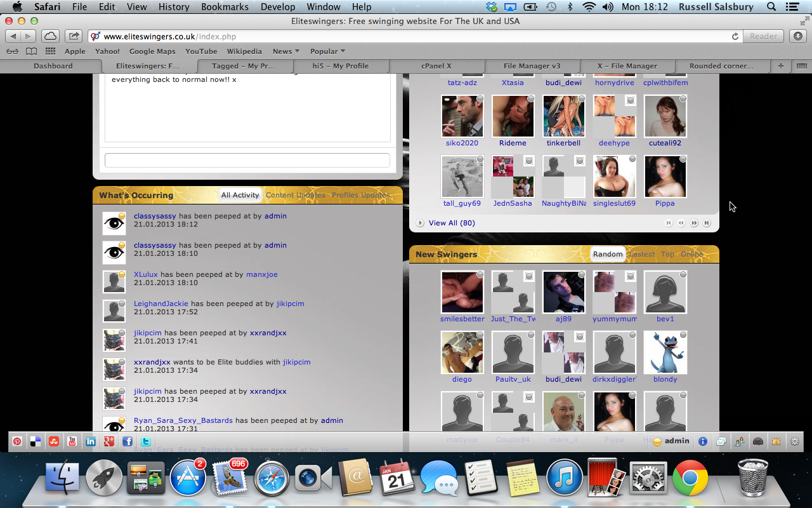Select the Random filter in New Swingers
The height and width of the screenshot is (508, 812).
(608, 254)
